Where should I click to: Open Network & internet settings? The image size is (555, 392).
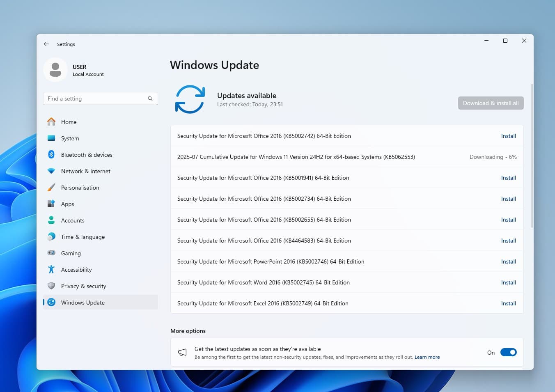[x=101, y=171]
